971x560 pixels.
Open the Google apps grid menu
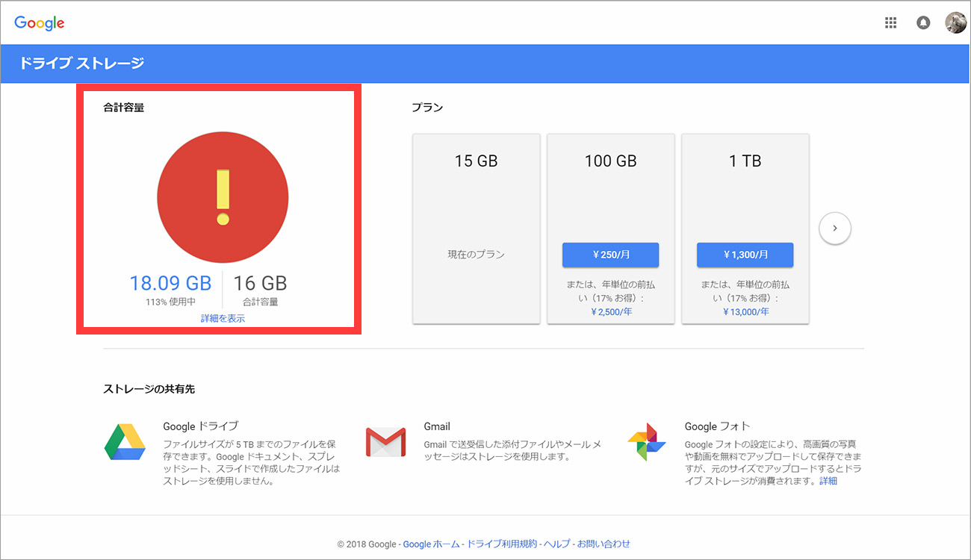pos(890,23)
